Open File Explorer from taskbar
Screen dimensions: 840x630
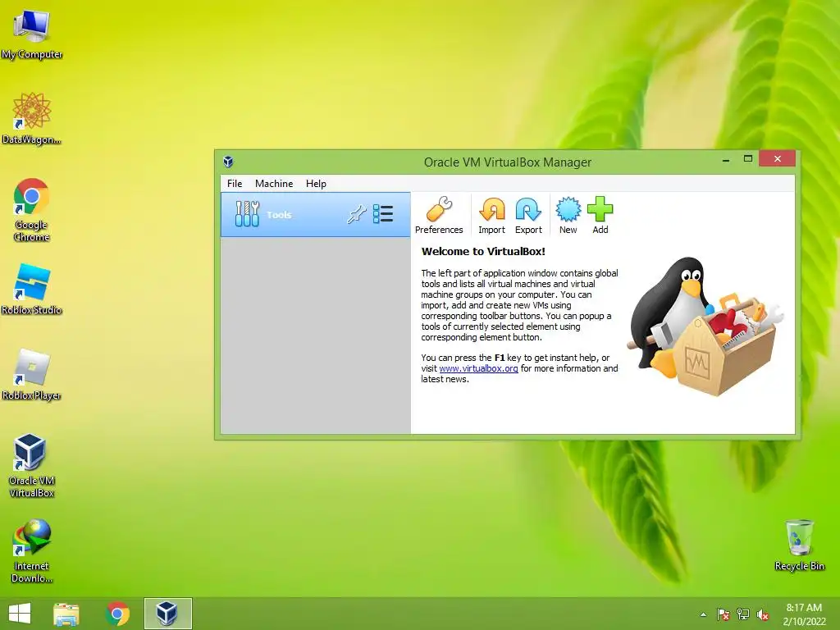pyautogui.click(x=66, y=614)
